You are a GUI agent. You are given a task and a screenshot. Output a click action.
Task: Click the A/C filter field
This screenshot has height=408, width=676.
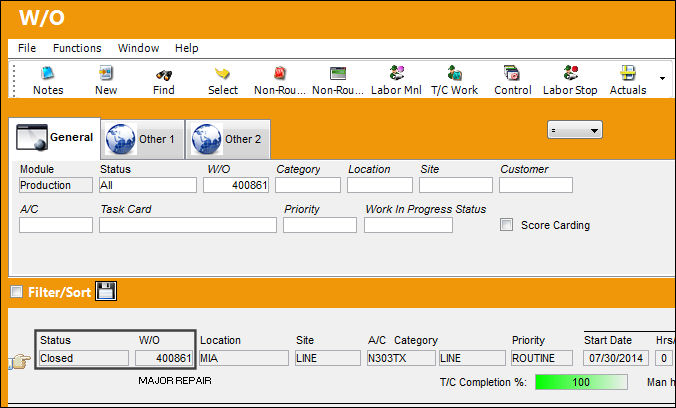click(x=56, y=225)
